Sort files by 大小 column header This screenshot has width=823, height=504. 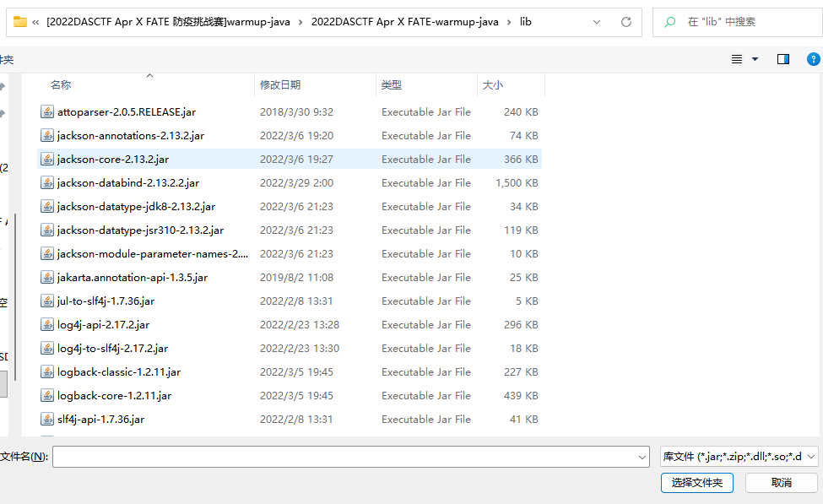pos(492,85)
